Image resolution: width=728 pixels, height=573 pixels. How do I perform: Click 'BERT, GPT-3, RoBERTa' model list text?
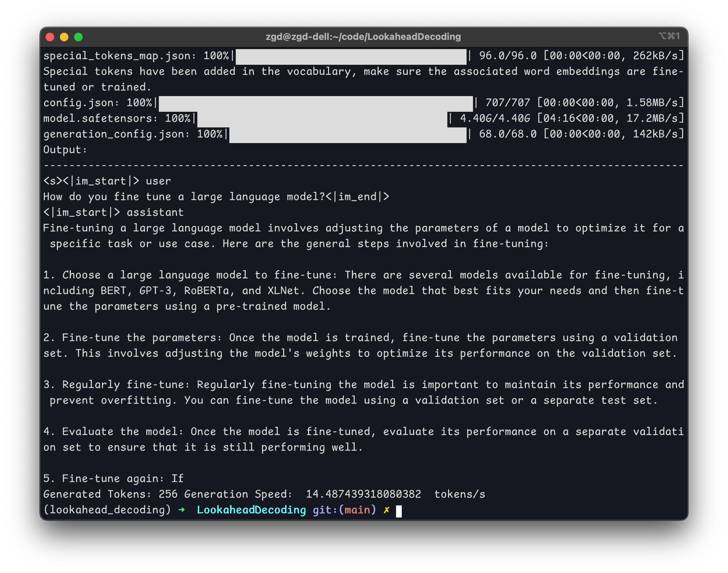click(165, 291)
